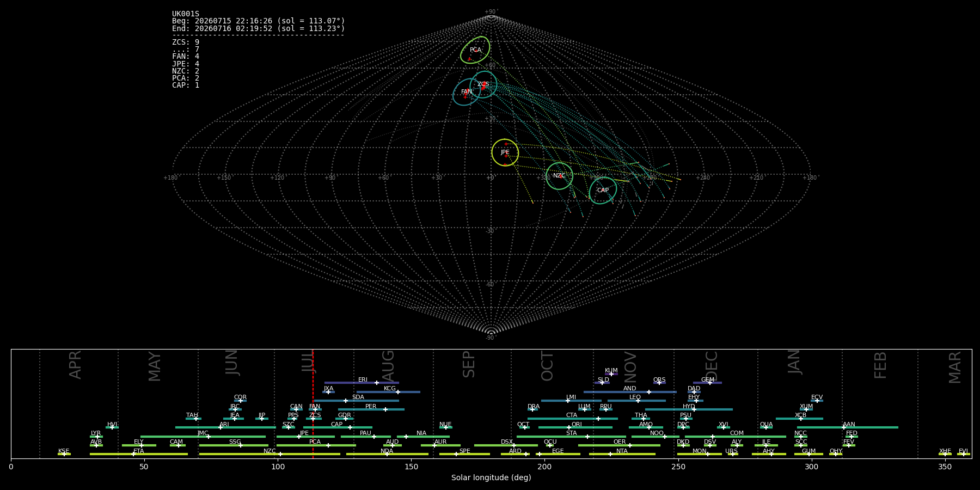Click the ZCS radiant label on map

coord(483,84)
